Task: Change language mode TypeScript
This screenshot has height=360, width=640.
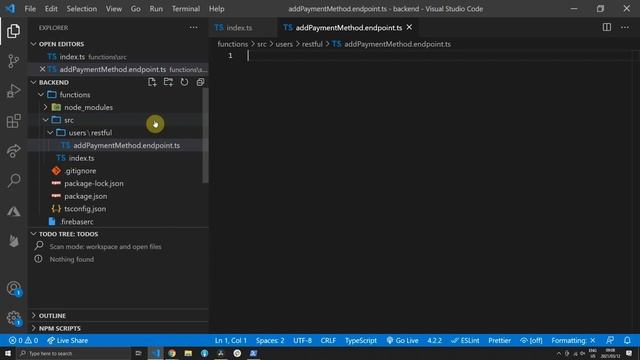Action: (360, 340)
